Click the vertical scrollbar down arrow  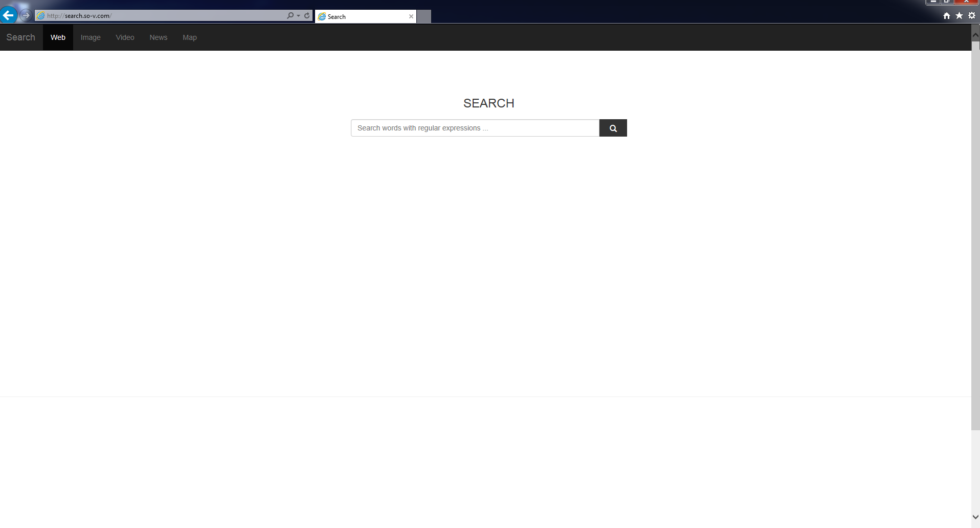975,517
